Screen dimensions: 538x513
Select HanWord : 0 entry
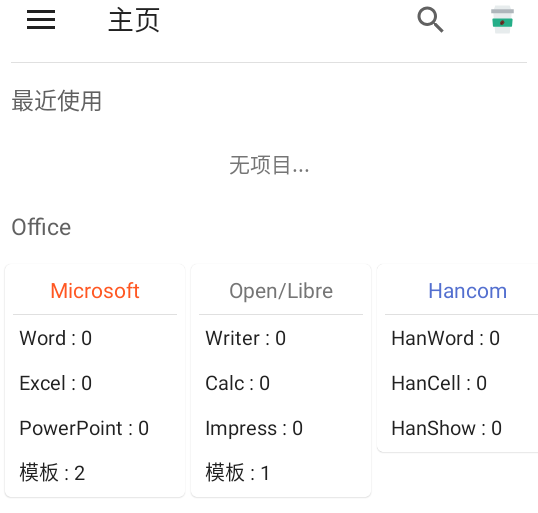click(x=446, y=338)
